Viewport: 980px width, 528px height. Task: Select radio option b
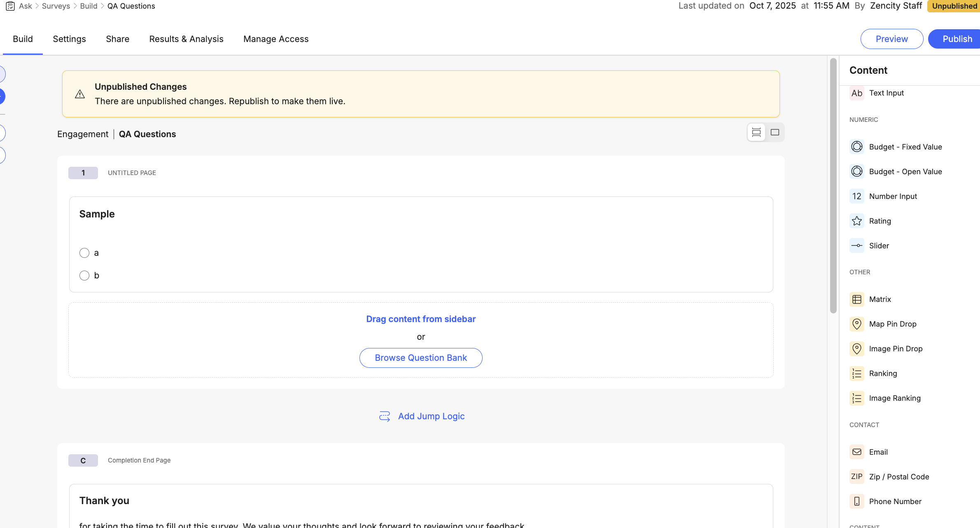[x=84, y=276]
